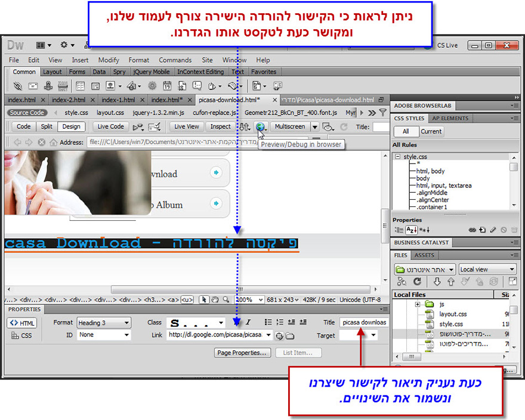Screen dimensions: 525x420
Task: Click the Source Code button
Action: pyautogui.click(x=27, y=113)
